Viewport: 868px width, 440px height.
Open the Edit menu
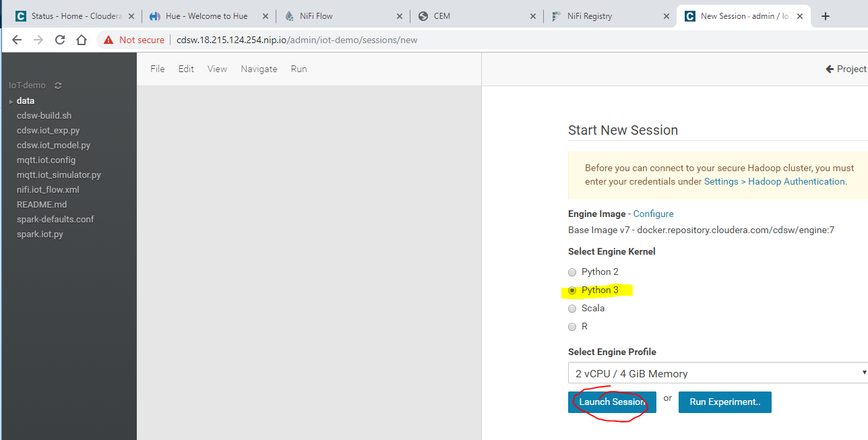click(x=186, y=69)
